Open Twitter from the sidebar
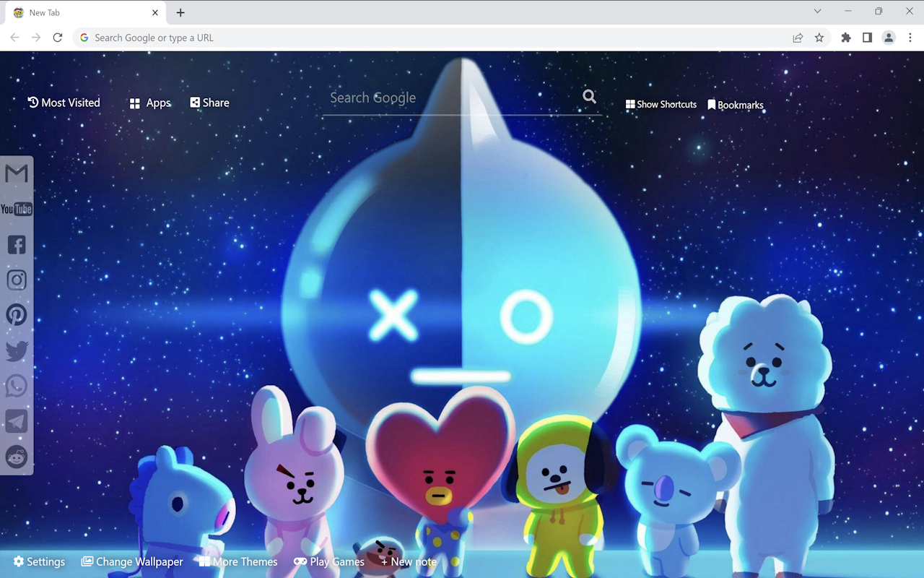Screen dimensions: 924x578 [x=16, y=350]
